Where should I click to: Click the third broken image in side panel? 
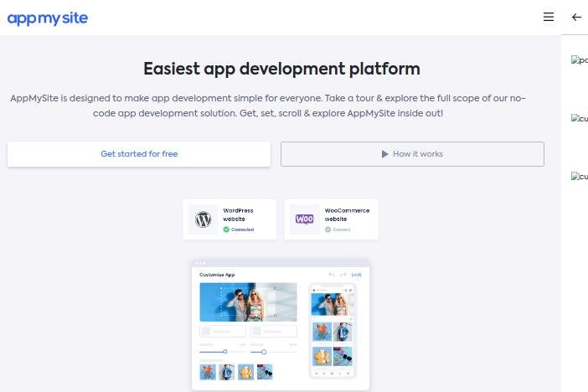(x=580, y=176)
